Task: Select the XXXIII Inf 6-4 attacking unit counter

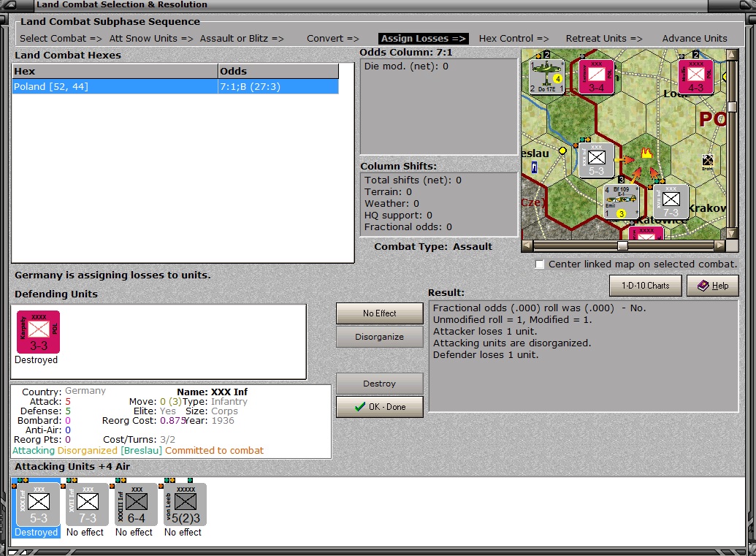Action: [137, 504]
